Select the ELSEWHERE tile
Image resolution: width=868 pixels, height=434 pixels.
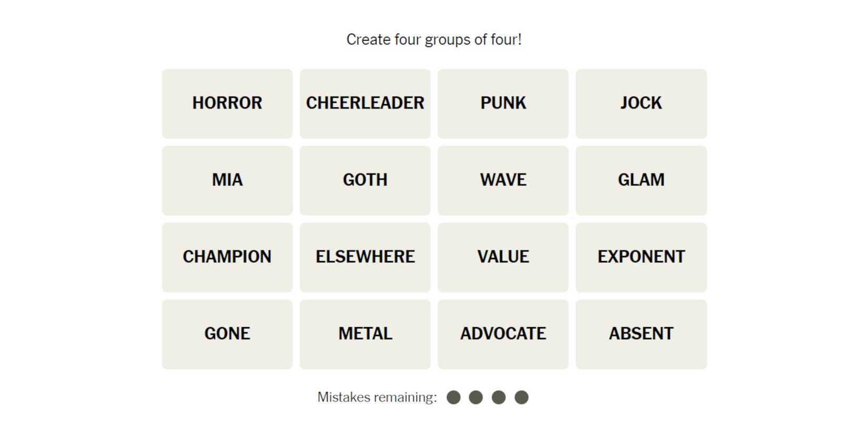[365, 257]
